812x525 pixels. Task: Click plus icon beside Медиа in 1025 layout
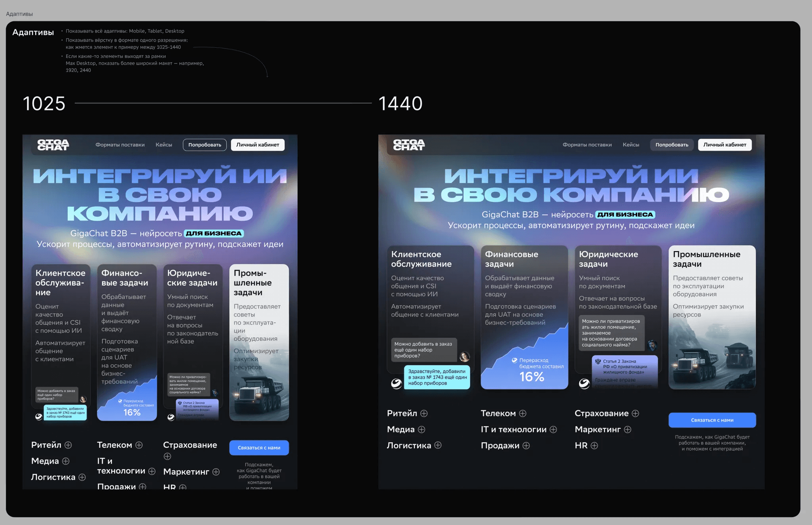[66, 461]
